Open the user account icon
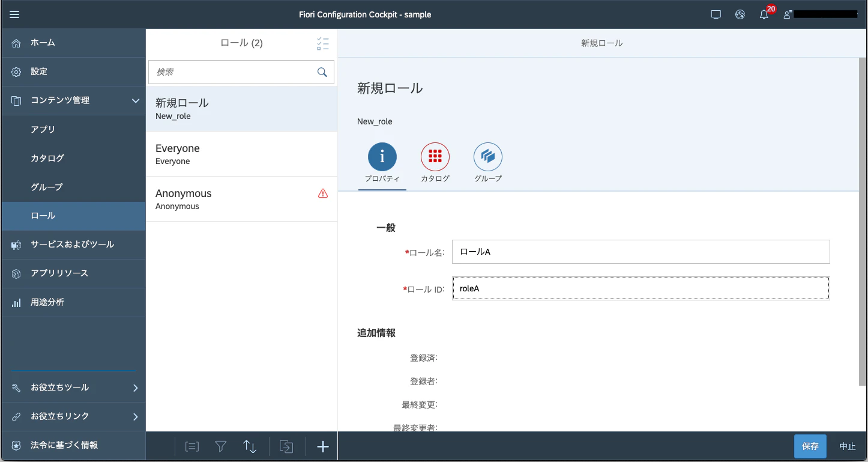This screenshot has width=868, height=462. [788, 14]
